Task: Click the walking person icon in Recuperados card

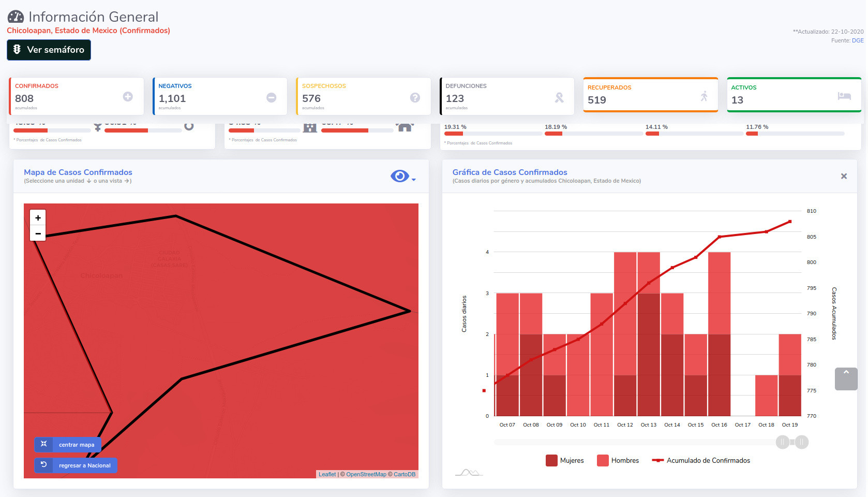Action: coord(704,96)
